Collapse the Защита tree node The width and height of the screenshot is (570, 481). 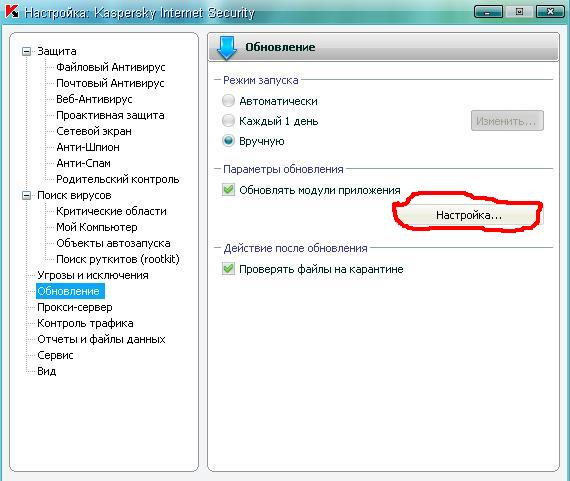pyautogui.click(x=26, y=51)
